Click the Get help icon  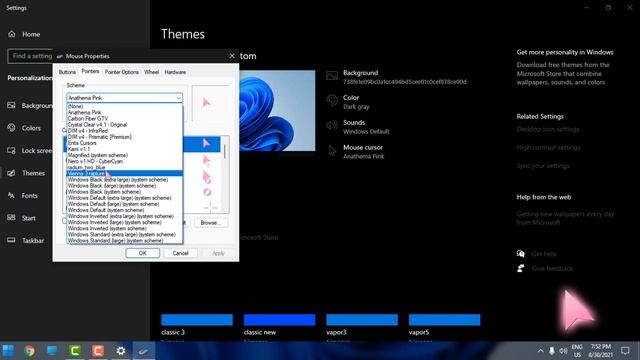(x=520, y=254)
